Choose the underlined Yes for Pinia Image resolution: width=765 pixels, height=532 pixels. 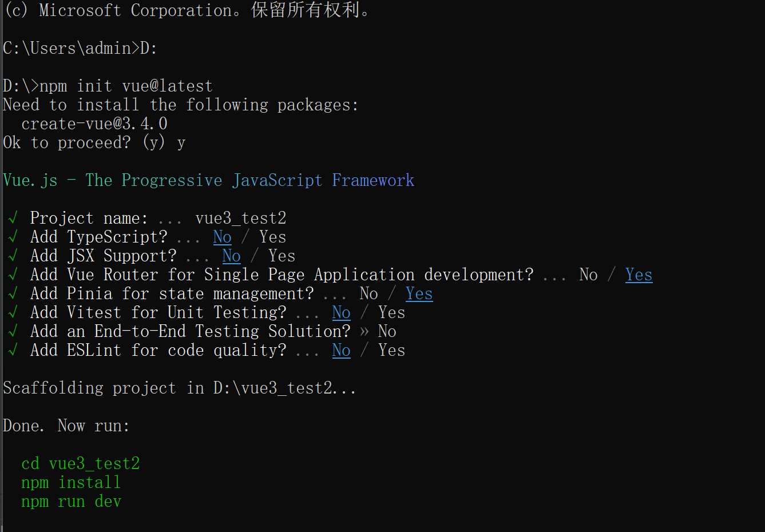419,294
